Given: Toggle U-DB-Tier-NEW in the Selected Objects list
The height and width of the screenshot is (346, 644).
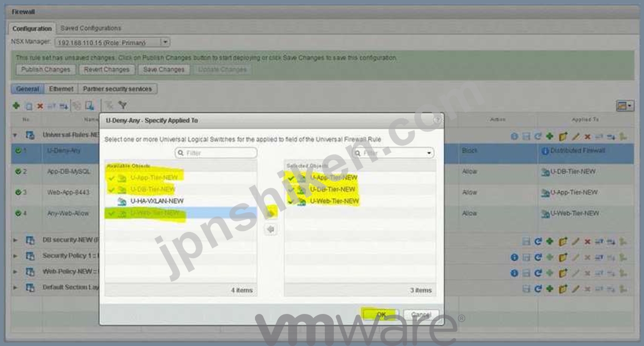Looking at the screenshot, I should [360, 189].
